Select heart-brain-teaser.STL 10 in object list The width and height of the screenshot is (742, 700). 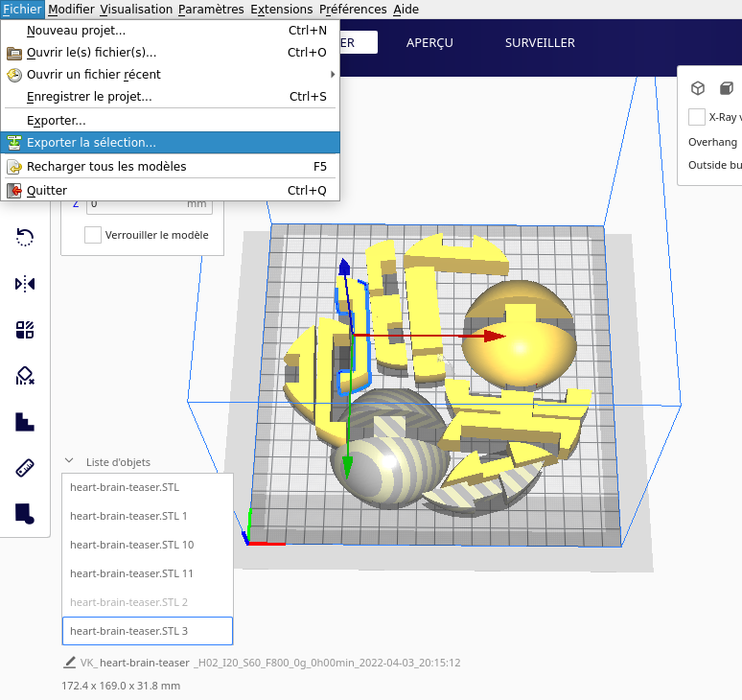(148, 545)
